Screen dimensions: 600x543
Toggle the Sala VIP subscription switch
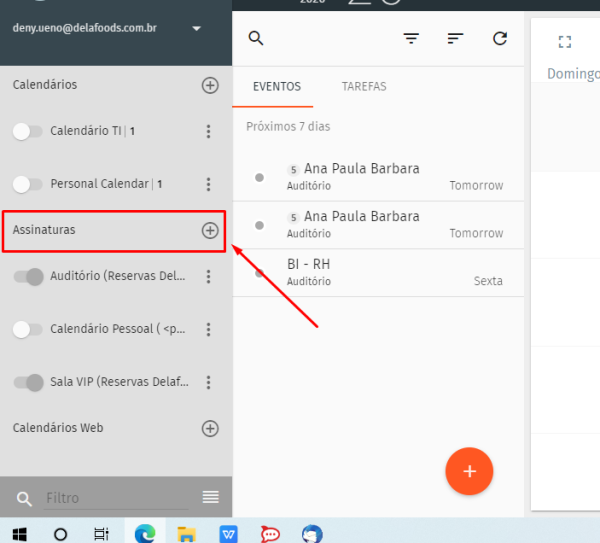coord(29,382)
